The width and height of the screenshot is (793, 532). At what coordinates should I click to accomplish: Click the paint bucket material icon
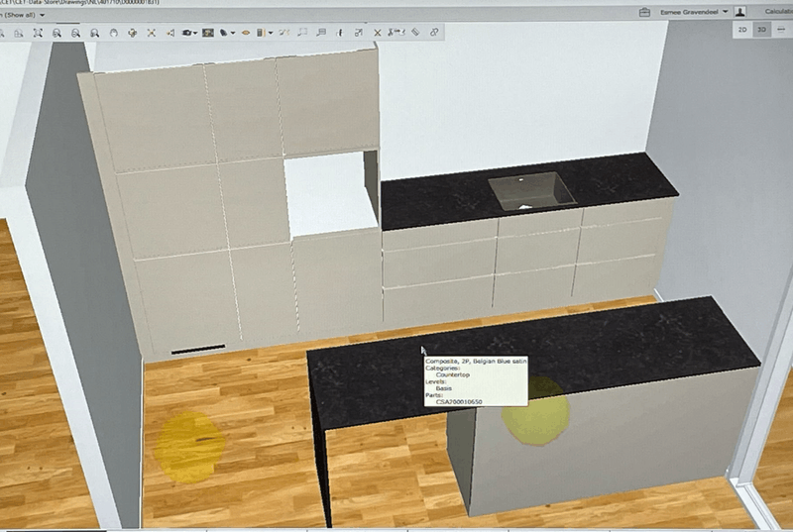(x=224, y=33)
